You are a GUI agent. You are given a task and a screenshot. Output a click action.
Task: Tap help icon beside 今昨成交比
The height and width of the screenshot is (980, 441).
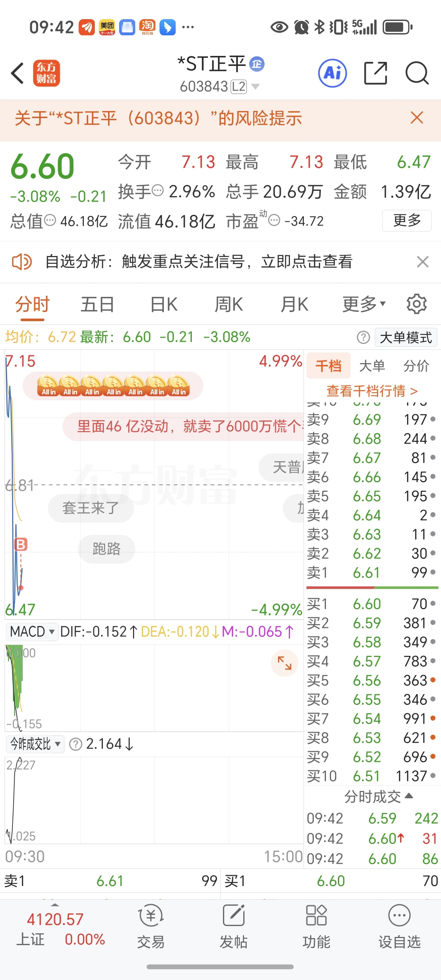click(76, 744)
